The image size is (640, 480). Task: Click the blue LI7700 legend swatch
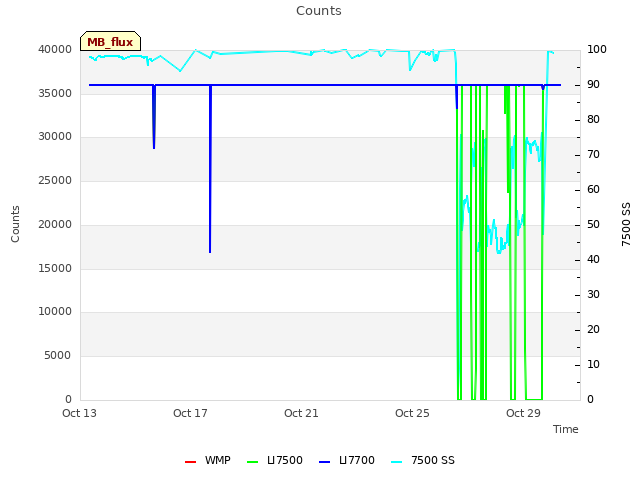(324, 462)
